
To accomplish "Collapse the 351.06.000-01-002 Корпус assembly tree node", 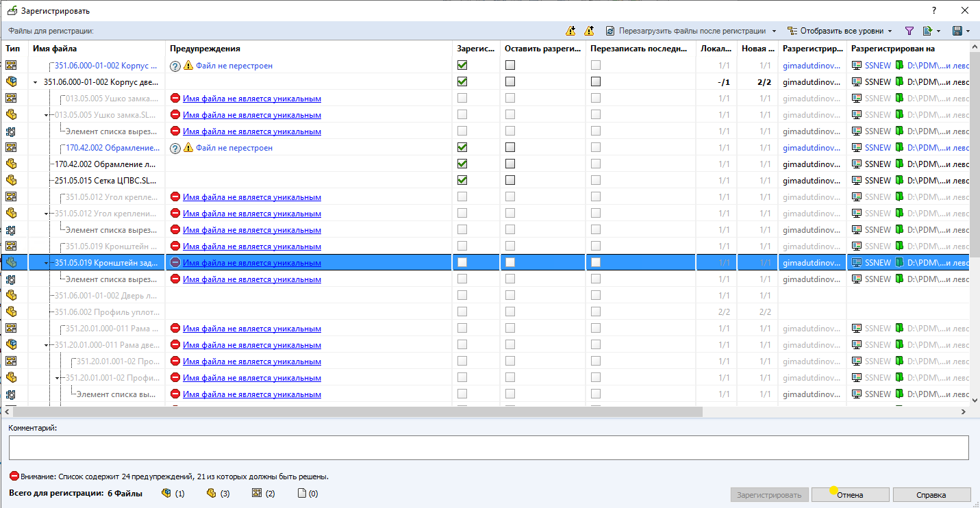I will (x=36, y=82).
